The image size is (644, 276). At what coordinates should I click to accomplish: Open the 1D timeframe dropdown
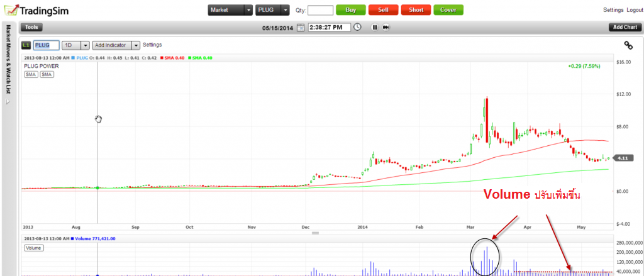coord(85,45)
